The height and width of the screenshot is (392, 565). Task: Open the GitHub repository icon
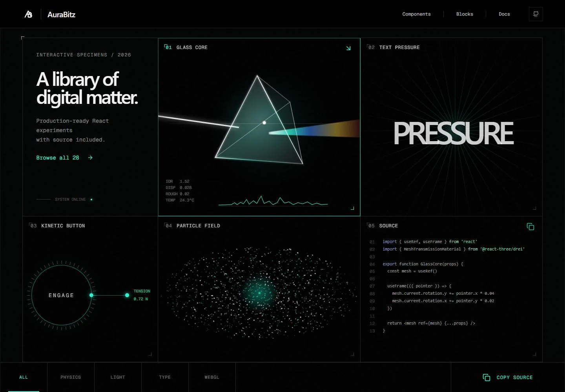(536, 14)
